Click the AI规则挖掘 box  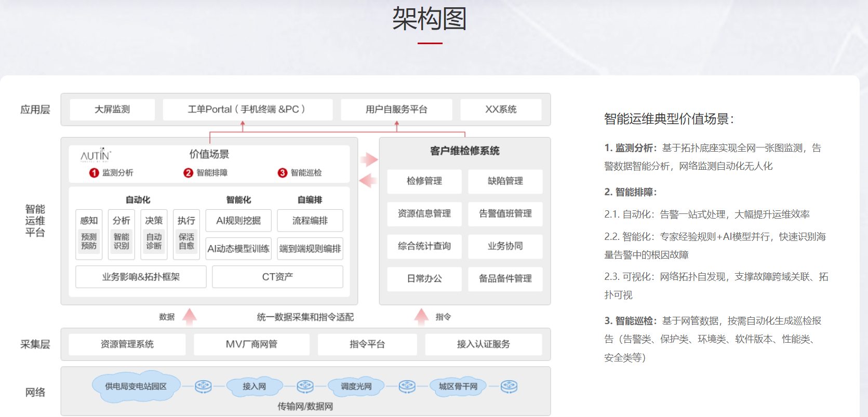238,221
